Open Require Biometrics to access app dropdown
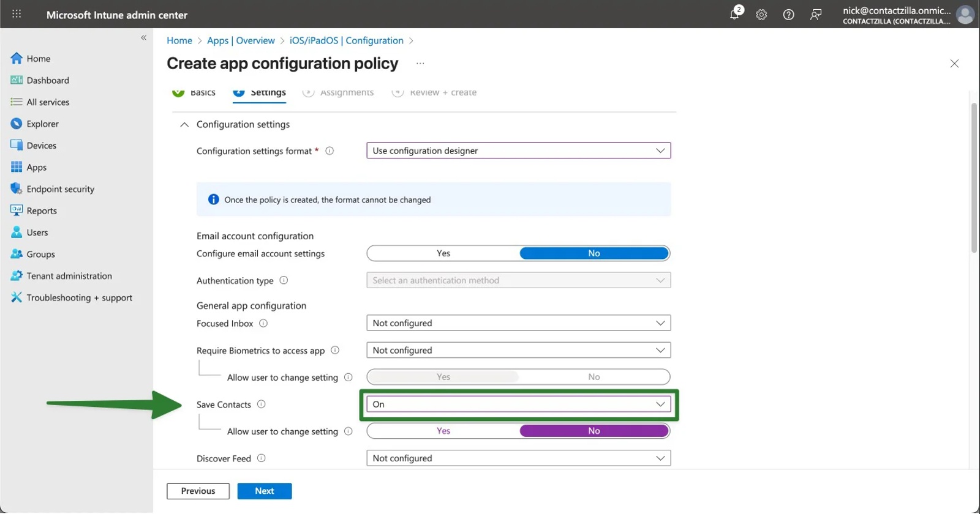Screen dimensions: 980x514 519,350
